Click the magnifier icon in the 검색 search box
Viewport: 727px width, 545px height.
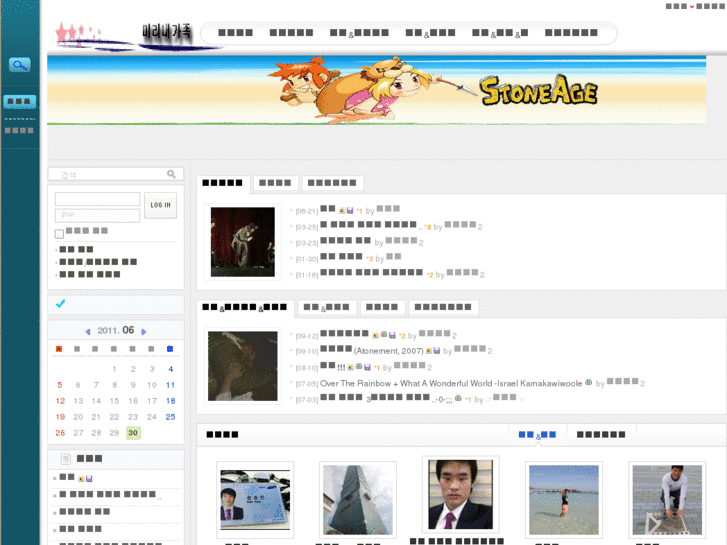(x=171, y=174)
